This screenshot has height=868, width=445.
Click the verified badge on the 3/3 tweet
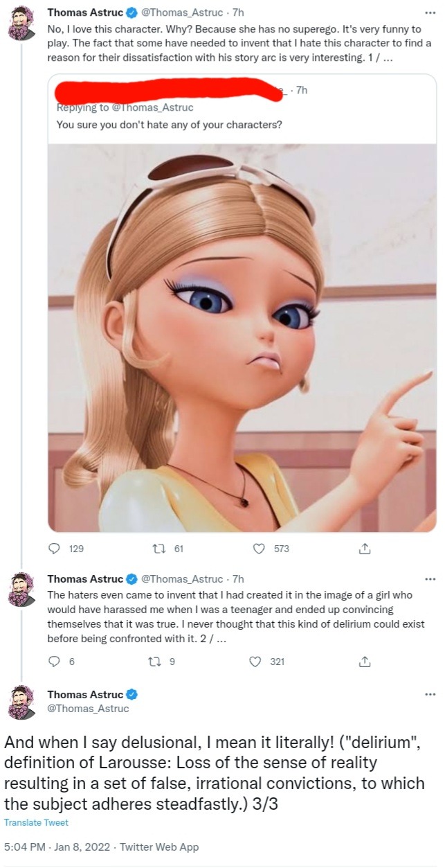coord(131,695)
